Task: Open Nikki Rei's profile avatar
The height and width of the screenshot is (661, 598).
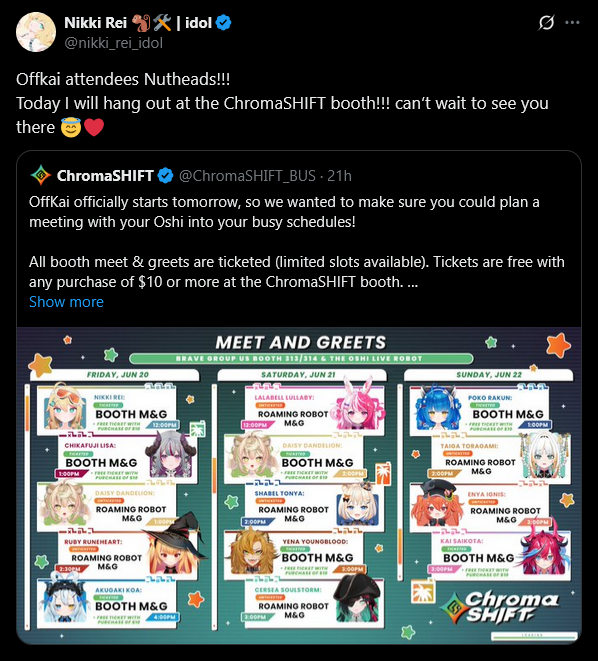Action: pos(36,32)
